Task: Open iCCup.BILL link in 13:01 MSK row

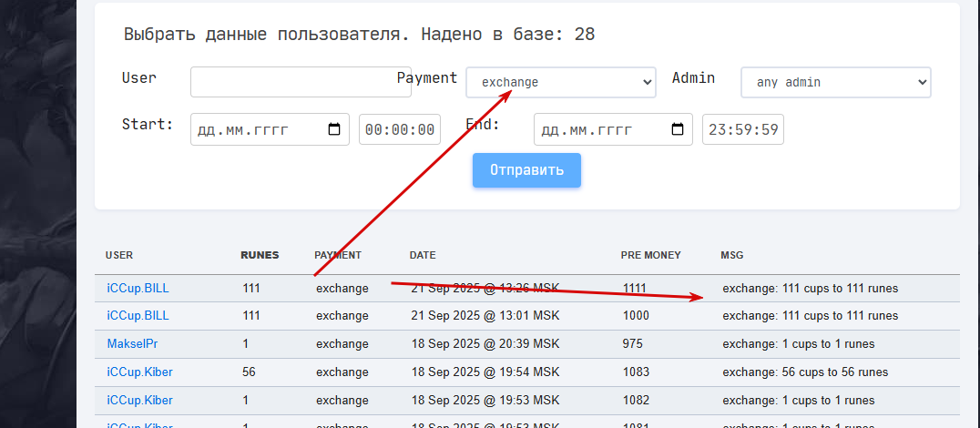Action: tap(138, 316)
